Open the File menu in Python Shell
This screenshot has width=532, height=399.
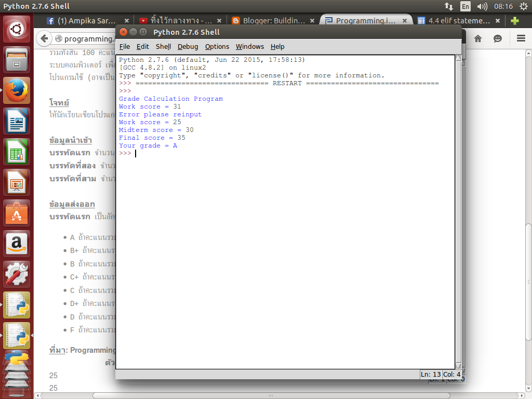pyautogui.click(x=125, y=46)
